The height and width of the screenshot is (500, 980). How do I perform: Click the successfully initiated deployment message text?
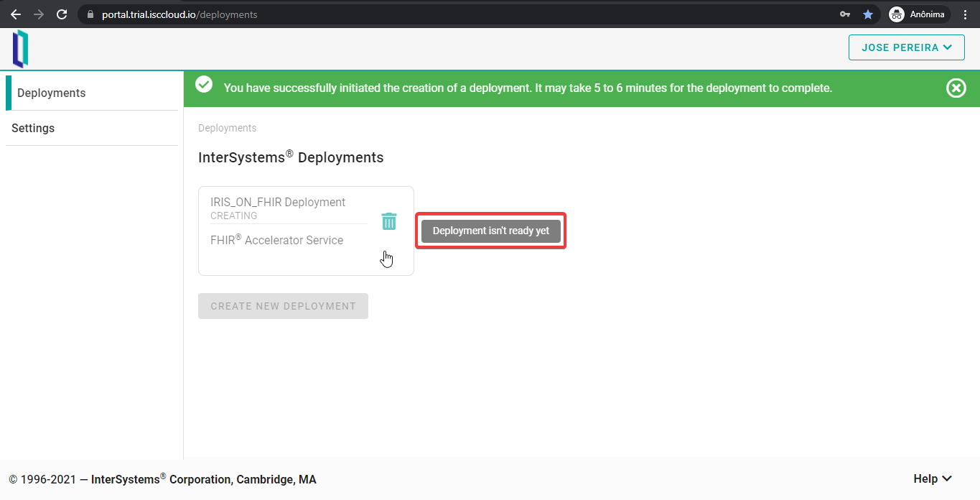click(x=528, y=88)
